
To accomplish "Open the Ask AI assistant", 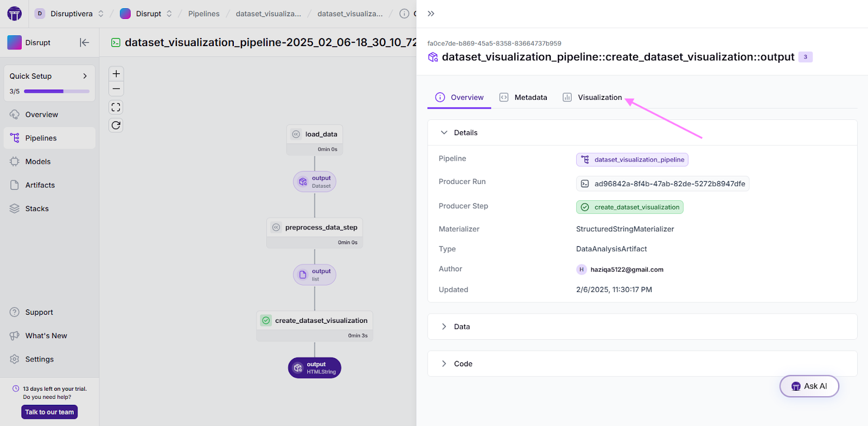I will tap(809, 386).
